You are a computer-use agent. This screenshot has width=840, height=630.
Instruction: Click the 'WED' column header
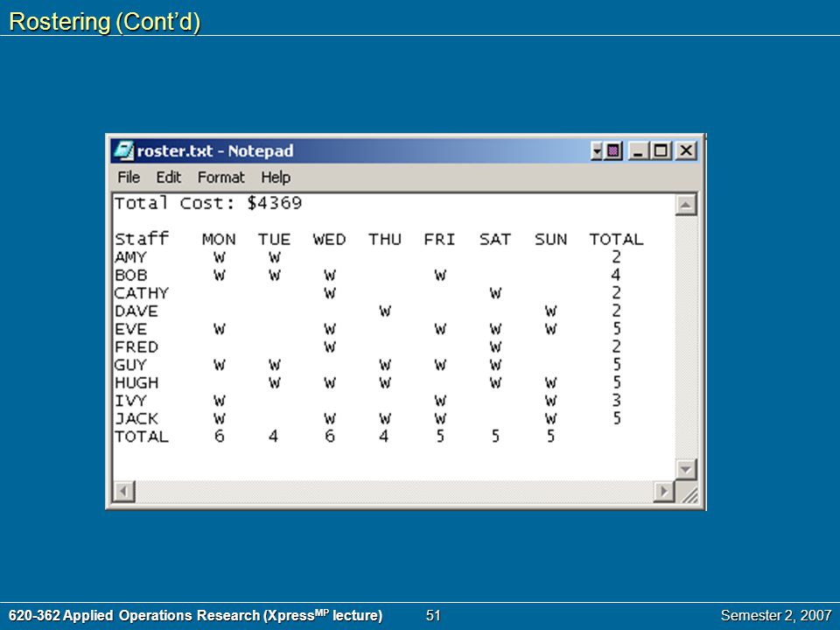(330, 240)
